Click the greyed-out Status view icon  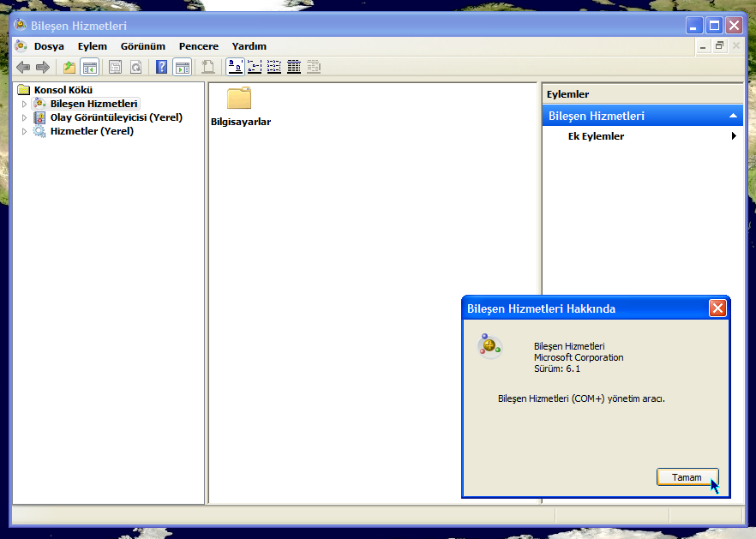tap(314, 67)
